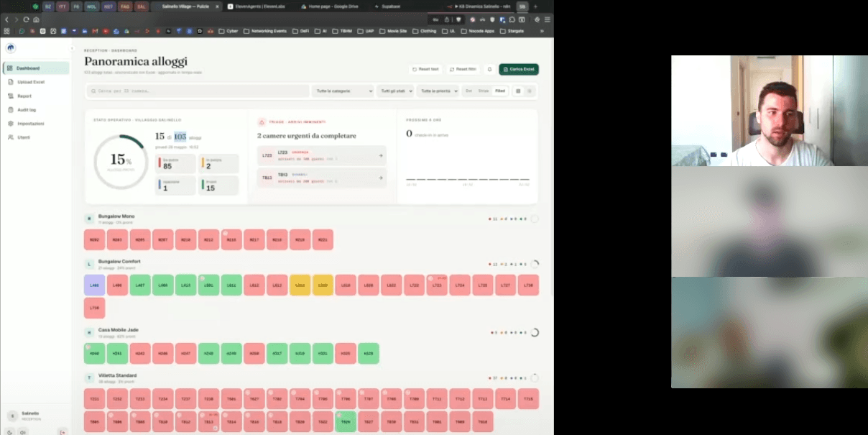Open Audit log in the sidebar

36,109
